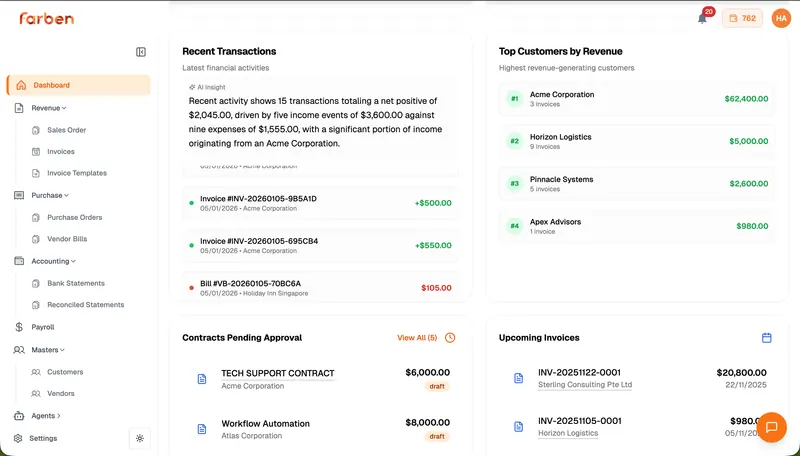
Task: Click the farben logo
Action: coord(46,18)
